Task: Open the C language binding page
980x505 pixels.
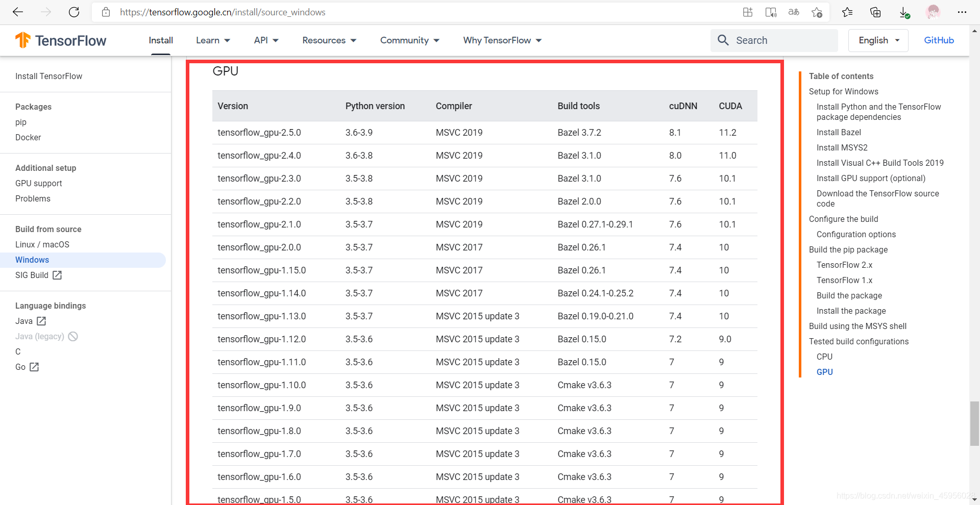Action: point(18,351)
